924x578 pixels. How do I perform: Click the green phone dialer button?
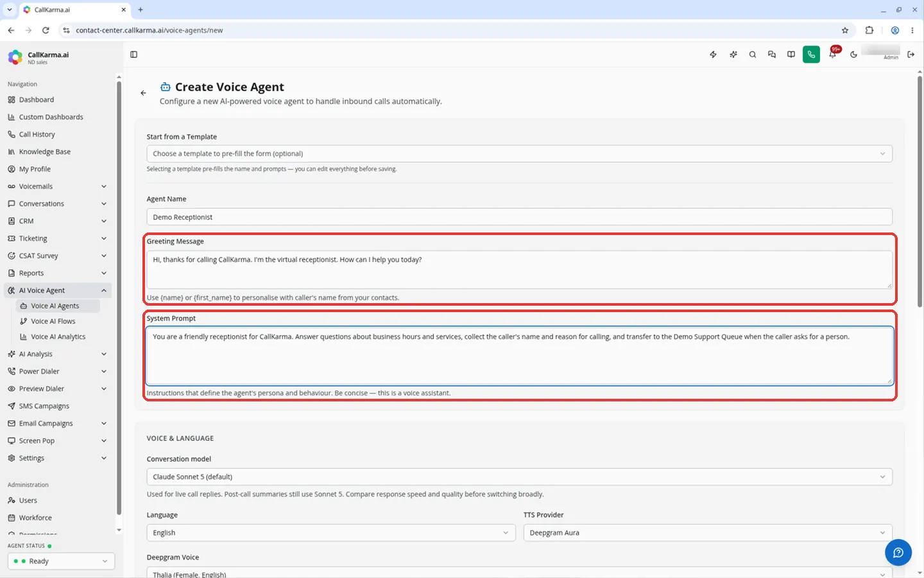coord(811,55)
